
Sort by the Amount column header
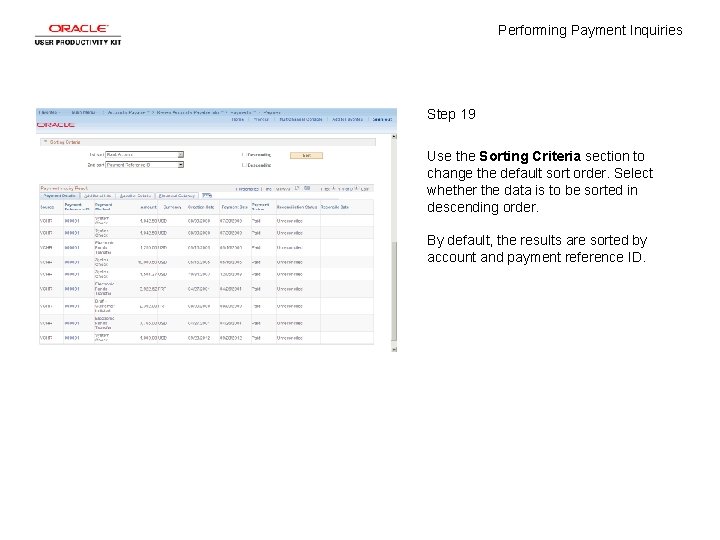pyautogui.click(x=148, y=207)
